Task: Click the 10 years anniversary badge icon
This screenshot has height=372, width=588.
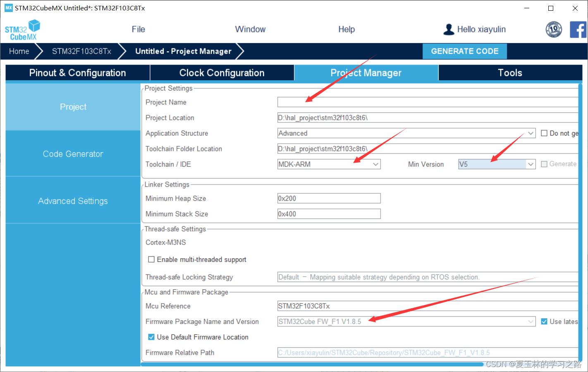Action: pos(554,29)
